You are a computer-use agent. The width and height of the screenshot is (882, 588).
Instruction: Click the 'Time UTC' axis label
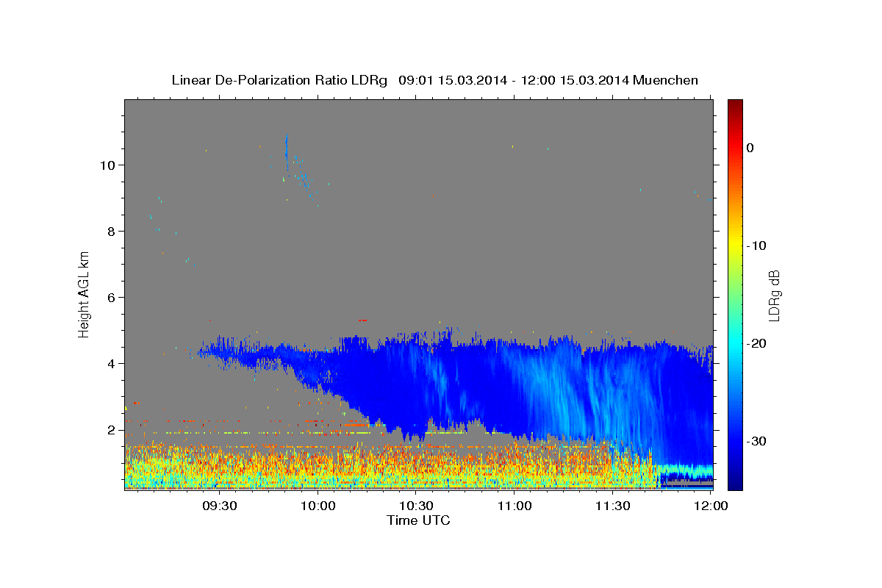418,520
